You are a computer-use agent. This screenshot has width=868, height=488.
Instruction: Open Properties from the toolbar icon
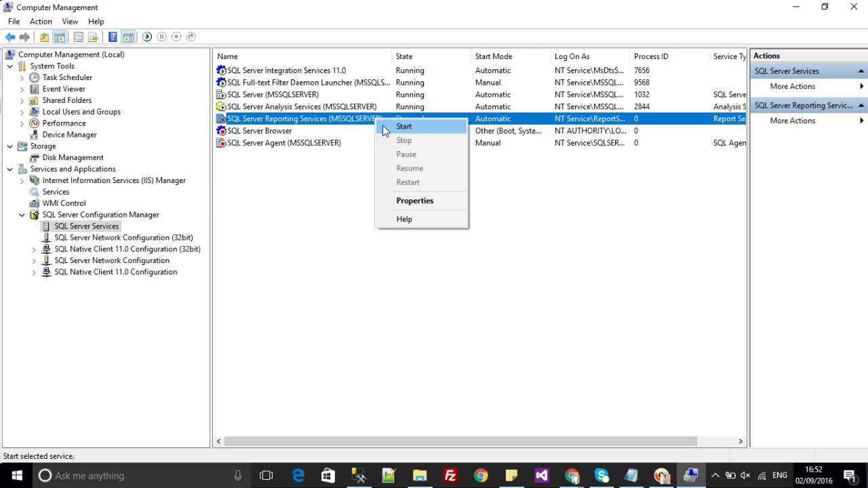tap(78, 37)
